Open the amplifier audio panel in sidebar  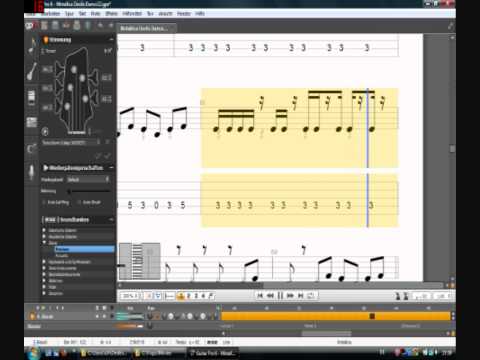[x=32, y=98]
